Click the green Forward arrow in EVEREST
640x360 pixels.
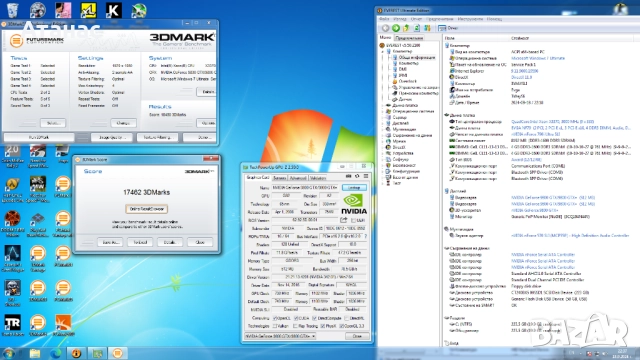point(396,28)
